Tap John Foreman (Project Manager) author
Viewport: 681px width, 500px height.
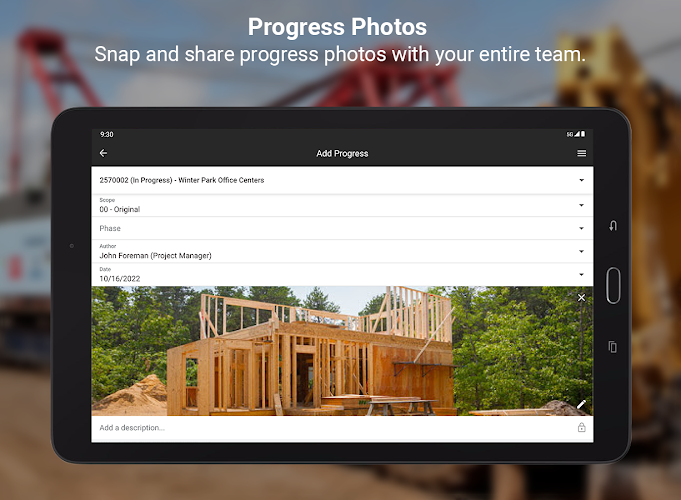(x=155, y=256)
